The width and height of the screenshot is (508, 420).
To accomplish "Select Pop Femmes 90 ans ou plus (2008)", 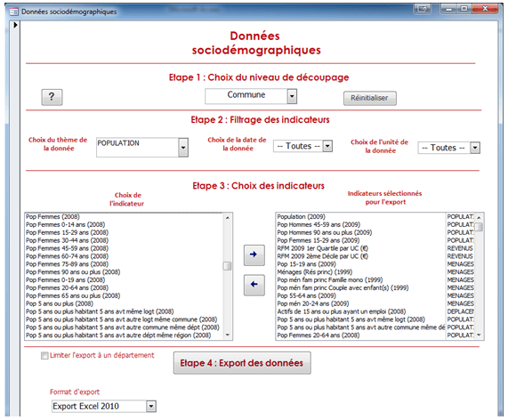I will [x=124, y=272].
